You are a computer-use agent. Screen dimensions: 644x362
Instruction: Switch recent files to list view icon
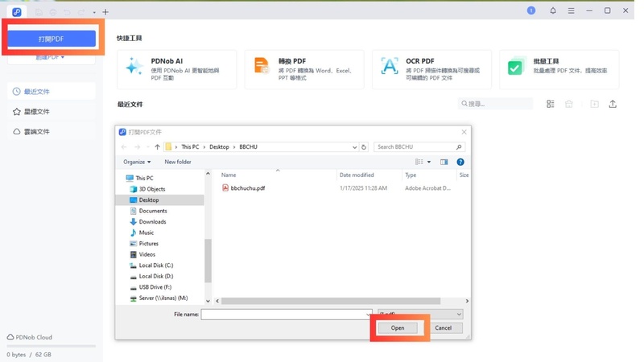551,104
